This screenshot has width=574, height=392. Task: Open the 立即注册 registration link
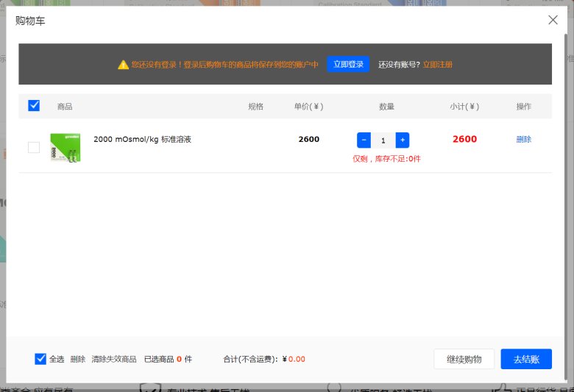point(437,65)
